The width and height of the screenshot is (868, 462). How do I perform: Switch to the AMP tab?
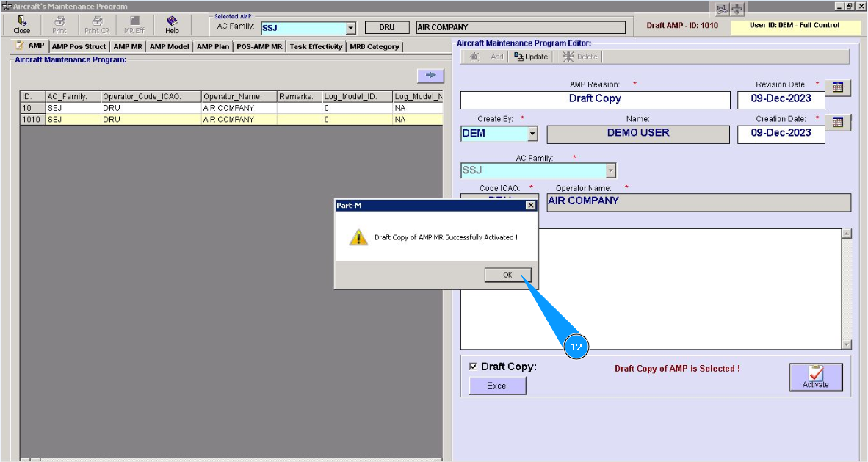(x=30, y=46)
